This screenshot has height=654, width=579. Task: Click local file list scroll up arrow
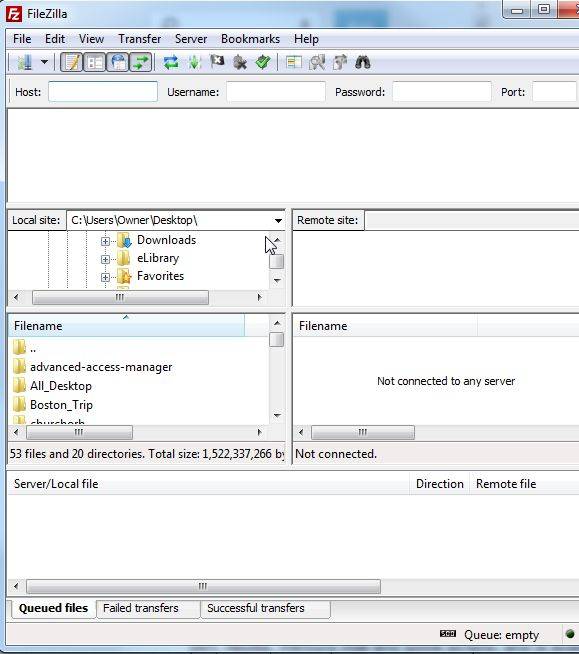tap(277, 323)
